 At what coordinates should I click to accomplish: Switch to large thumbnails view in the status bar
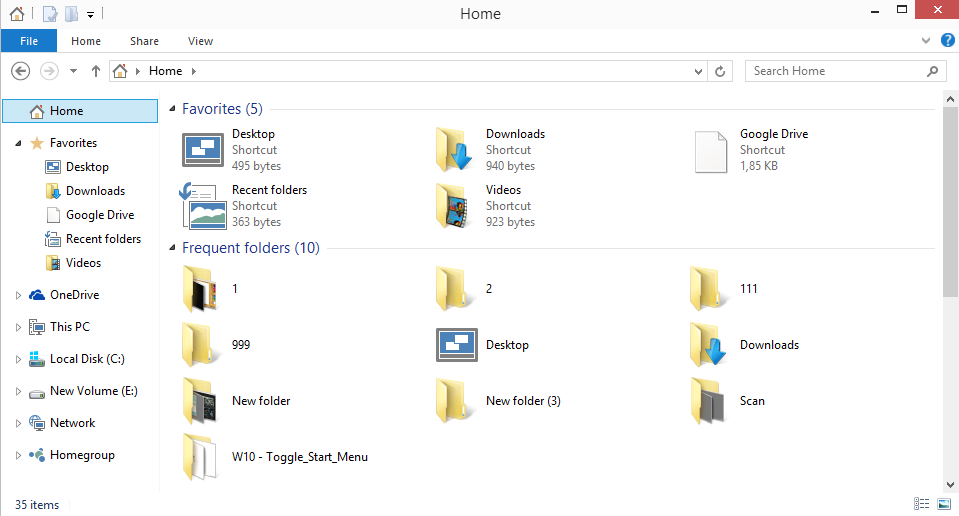click(944, 504)
